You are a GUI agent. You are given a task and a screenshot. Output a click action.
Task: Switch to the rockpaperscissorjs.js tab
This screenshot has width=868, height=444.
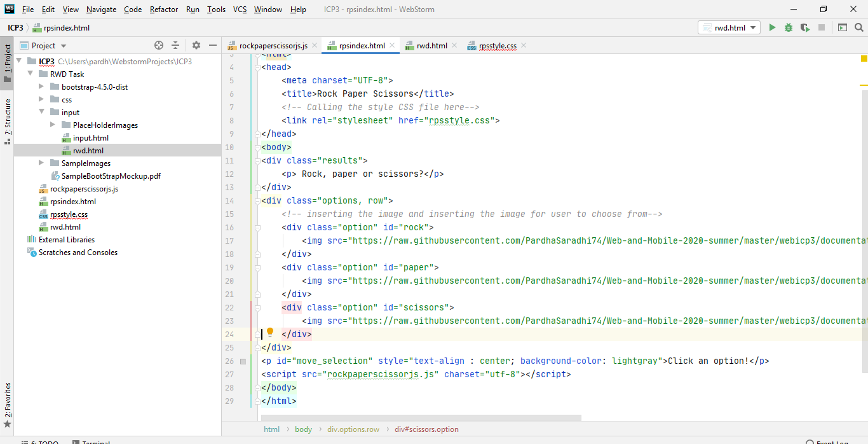click(273, 45)
